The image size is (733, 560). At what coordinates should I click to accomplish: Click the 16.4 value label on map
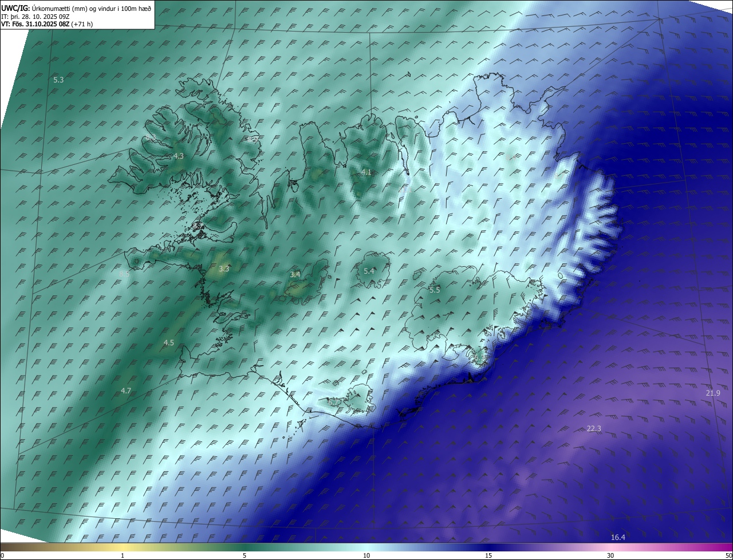coord(618,537)
